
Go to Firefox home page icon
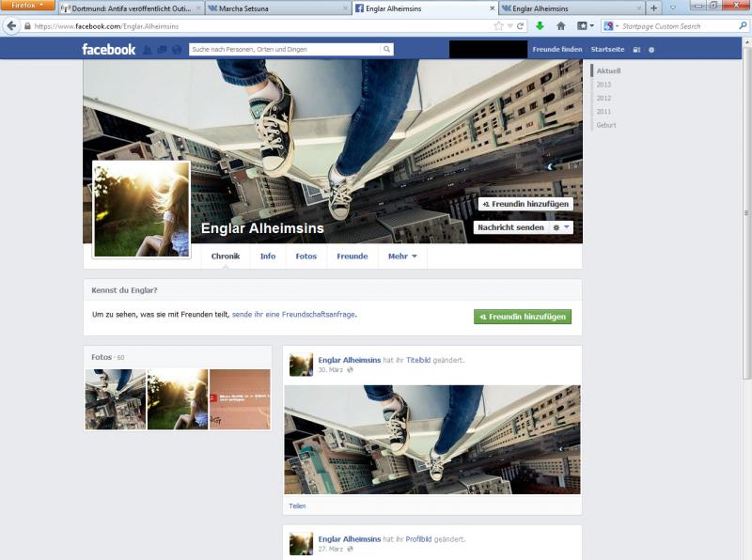tap(561, 26)
